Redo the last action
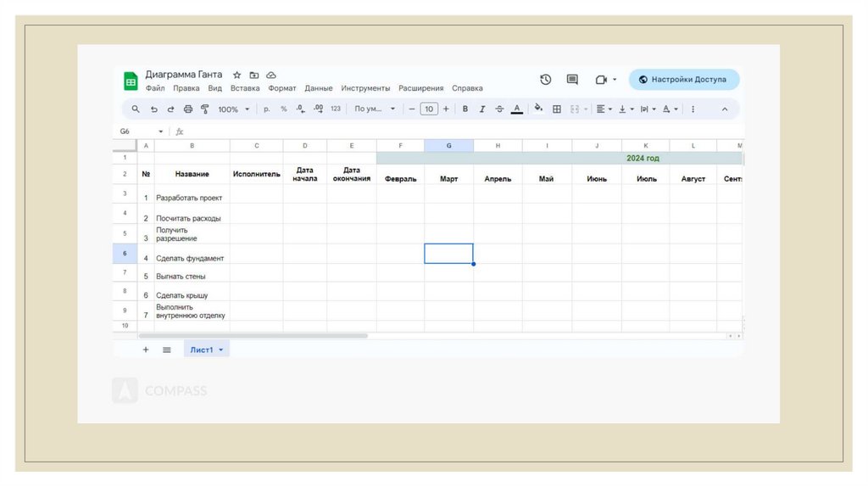Screen dimensions: 868x487 point(170,109)
